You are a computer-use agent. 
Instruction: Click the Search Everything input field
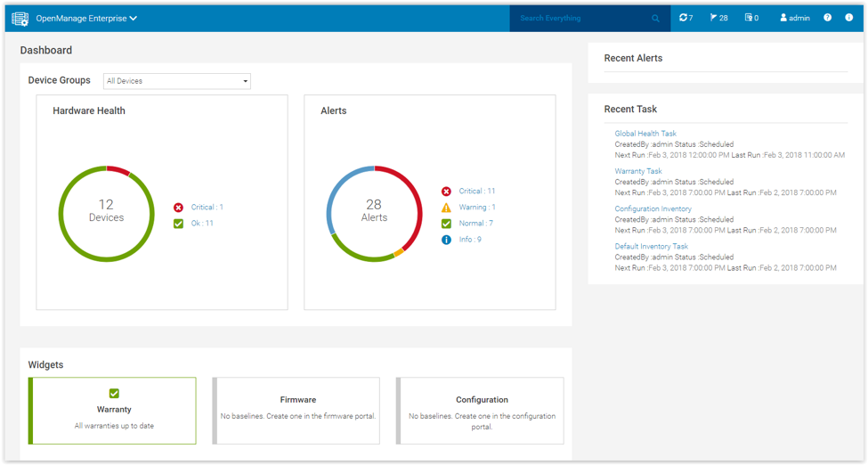coord(579,18)
